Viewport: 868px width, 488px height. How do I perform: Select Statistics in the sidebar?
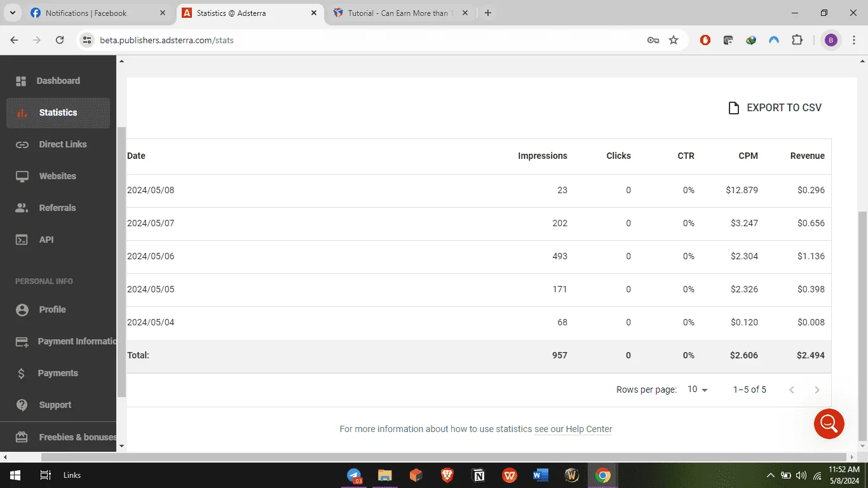(58, 112)
